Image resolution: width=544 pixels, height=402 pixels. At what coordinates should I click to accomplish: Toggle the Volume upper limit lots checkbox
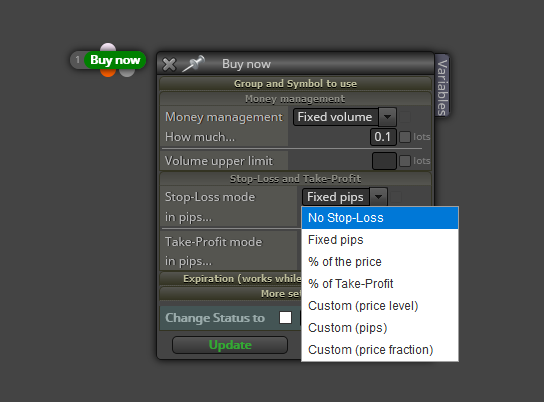coord(405,161)
